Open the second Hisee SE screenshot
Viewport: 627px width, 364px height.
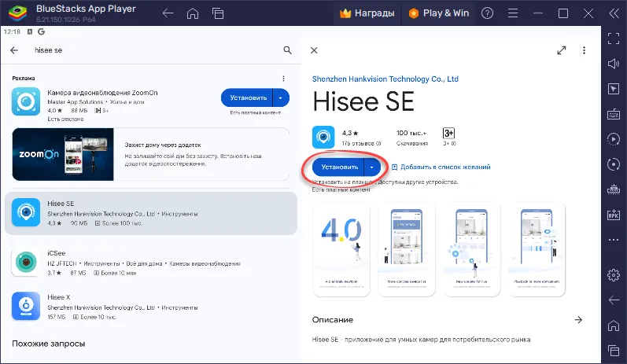(x=406, y=249)
